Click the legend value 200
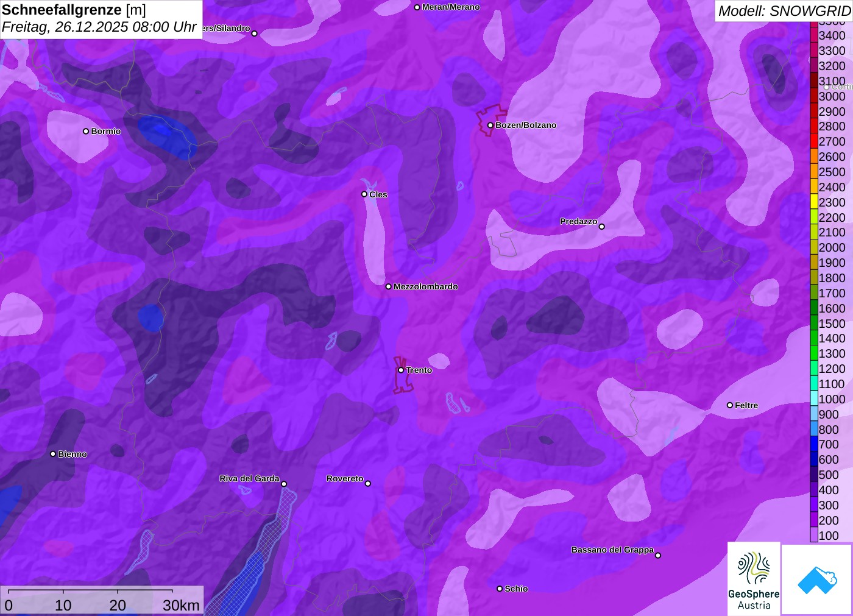Screen dimensions: 853x616 (829, 520)
